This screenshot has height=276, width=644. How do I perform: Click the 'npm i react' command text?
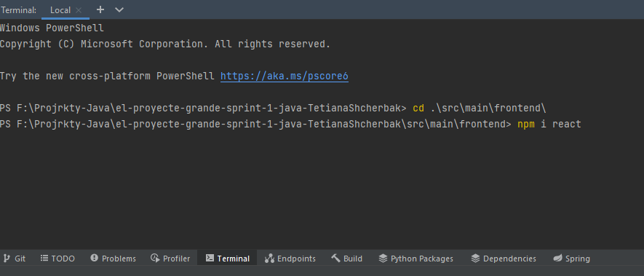549,125
